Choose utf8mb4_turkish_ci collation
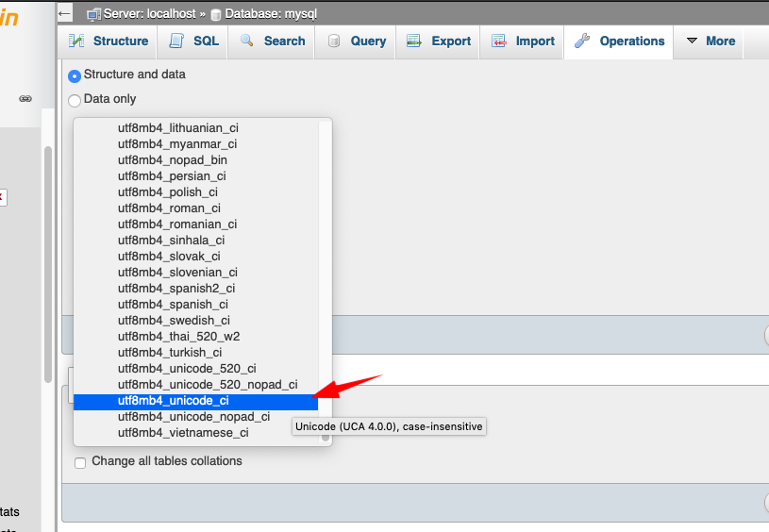This screenshot has width=769, height=532. 195,353
